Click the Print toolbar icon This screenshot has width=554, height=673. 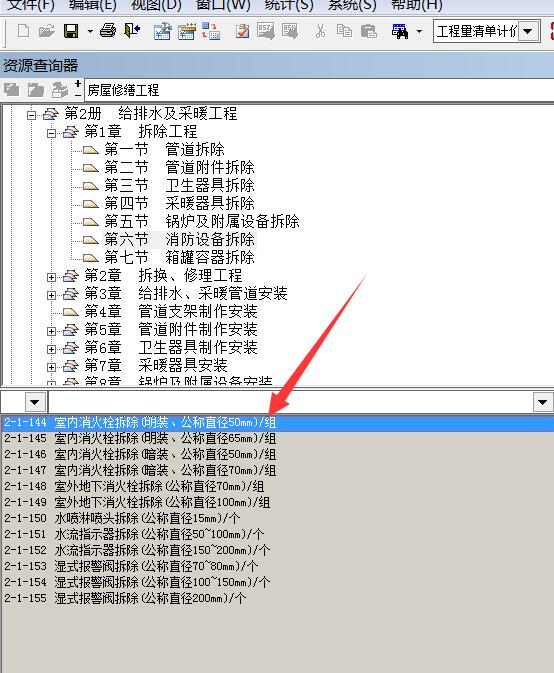point(108,31)
